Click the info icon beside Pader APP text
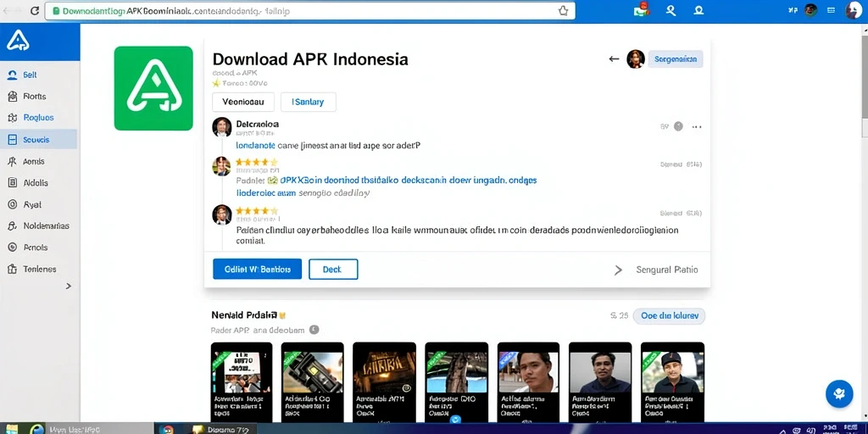The image size is (868, 434). click(x=314, y=330)
